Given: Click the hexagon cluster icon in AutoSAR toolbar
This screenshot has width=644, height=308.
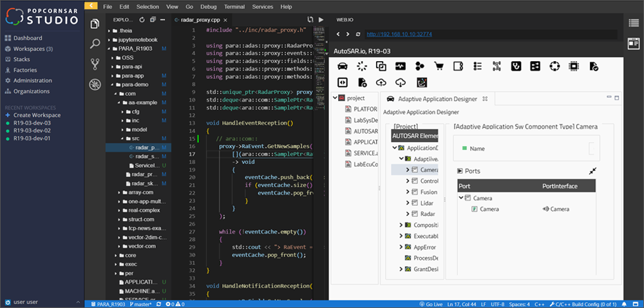Looking at the screenshot, I should click(420, 66).
